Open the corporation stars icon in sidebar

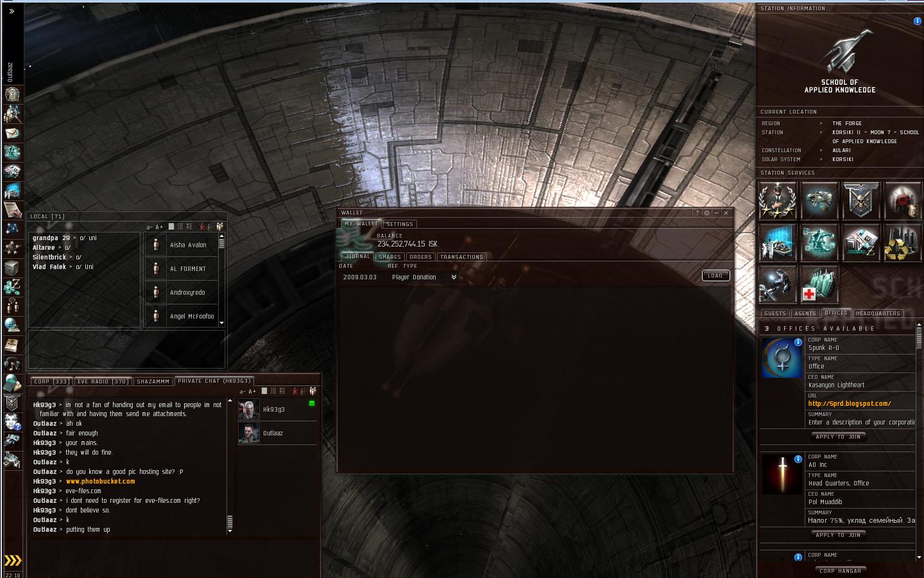13,248
